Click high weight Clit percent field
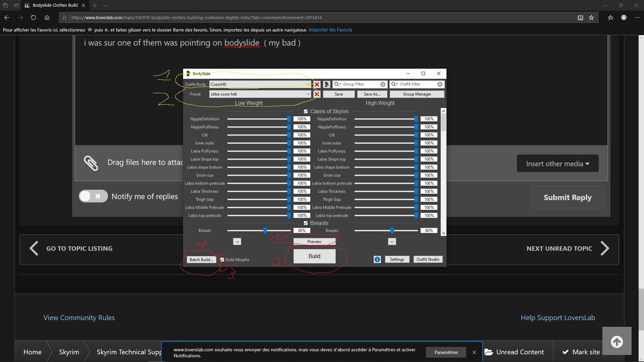Viewport: 644px width, 362px height. pyautogui.click(x=429, y=135)
